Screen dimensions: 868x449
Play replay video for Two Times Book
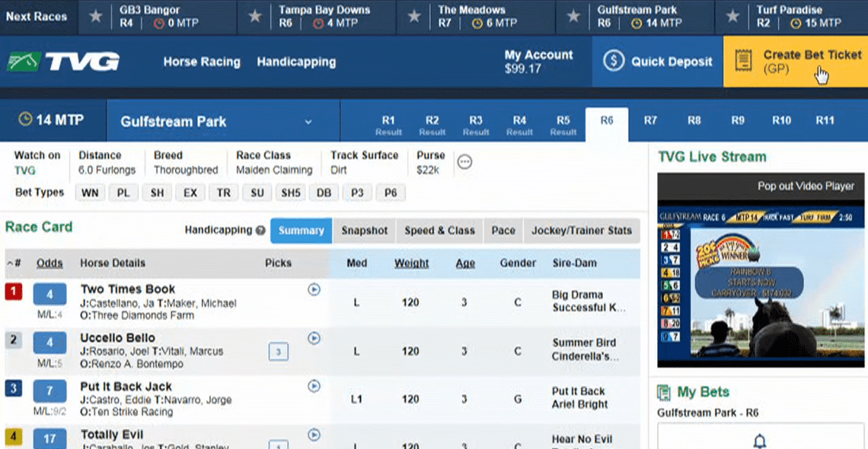314,289
